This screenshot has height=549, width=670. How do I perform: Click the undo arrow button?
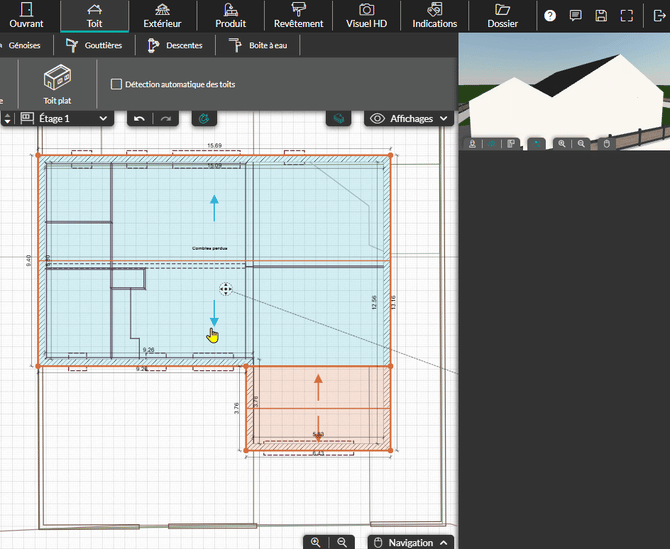pyautogui.click(x=139, y=118)
